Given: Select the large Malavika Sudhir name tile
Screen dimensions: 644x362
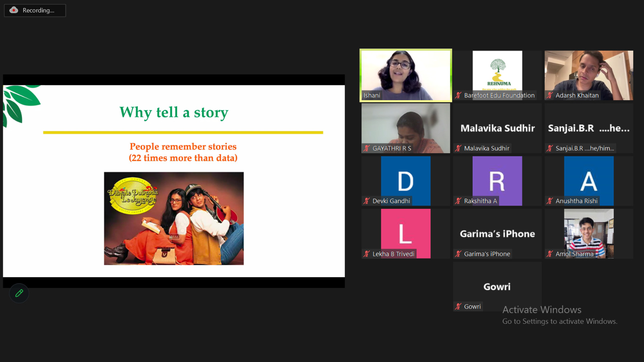Looking at the screenshot, I should (497, 128).
